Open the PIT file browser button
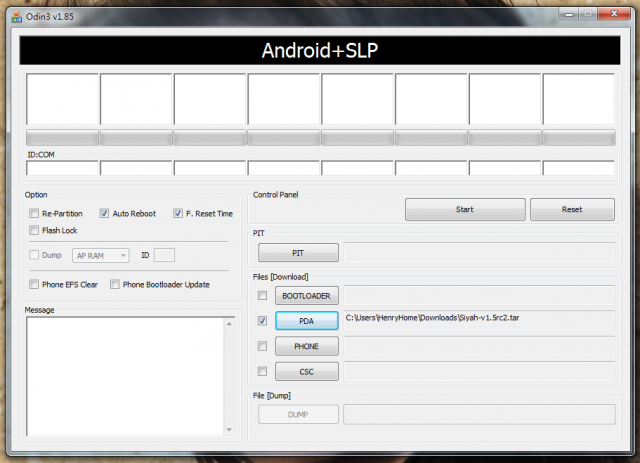Image resolution: width=640 pixels, height=463 pixels. tap(298, 253)
